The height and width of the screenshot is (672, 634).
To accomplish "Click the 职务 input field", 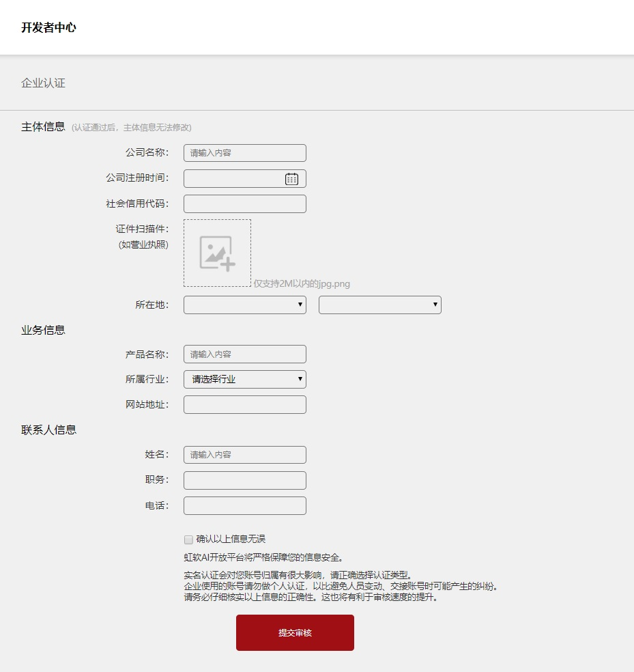I will (244, 480).
